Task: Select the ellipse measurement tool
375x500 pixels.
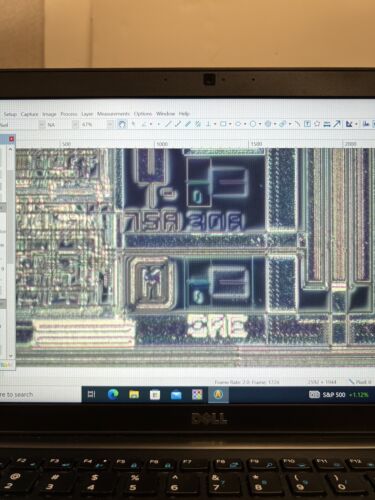Action: tap(238, 124)
